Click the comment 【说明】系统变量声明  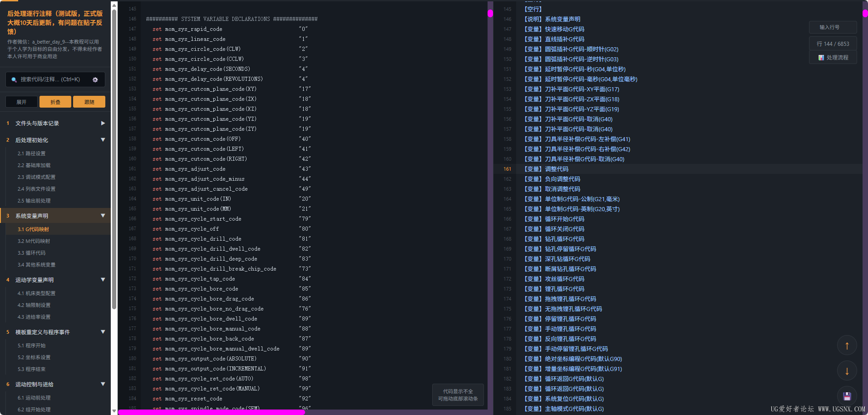coord(552,19)
